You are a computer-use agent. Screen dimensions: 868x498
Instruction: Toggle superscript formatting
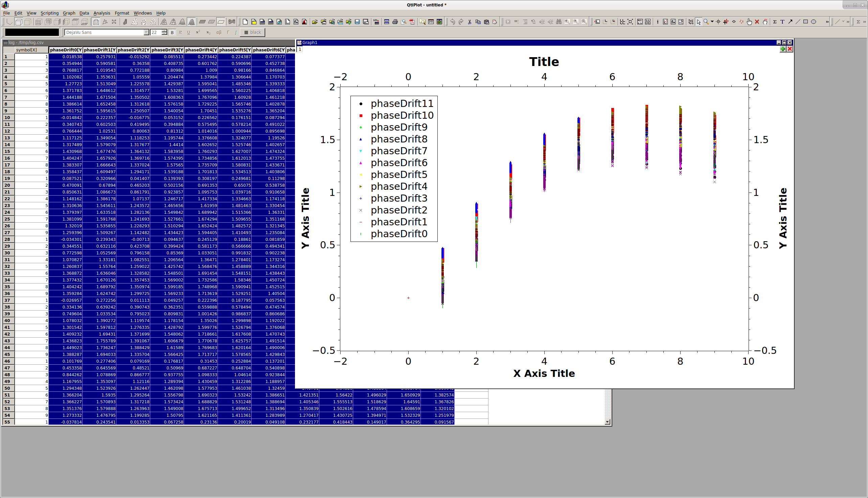(x=198, y=32)
